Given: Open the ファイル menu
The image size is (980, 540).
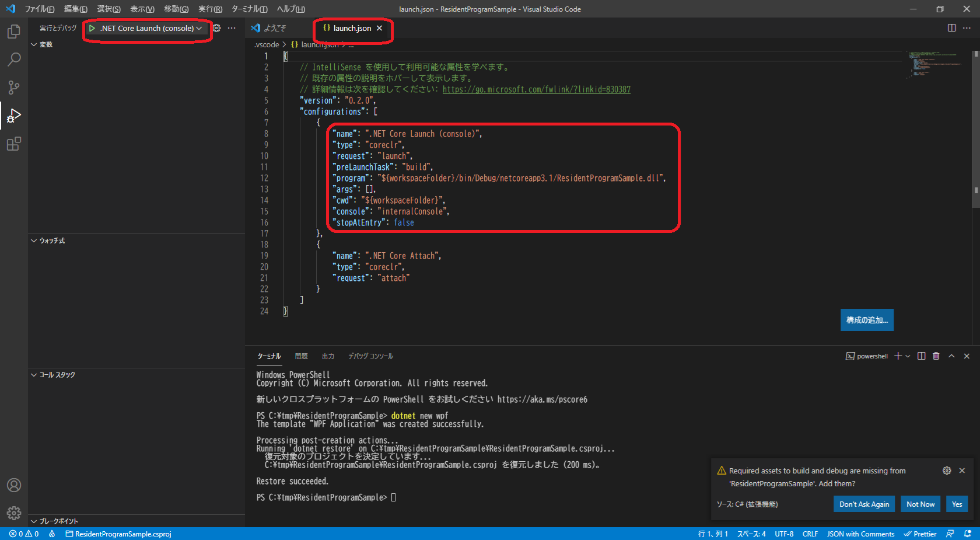Looking at the screenshot, I should (40, 9).
